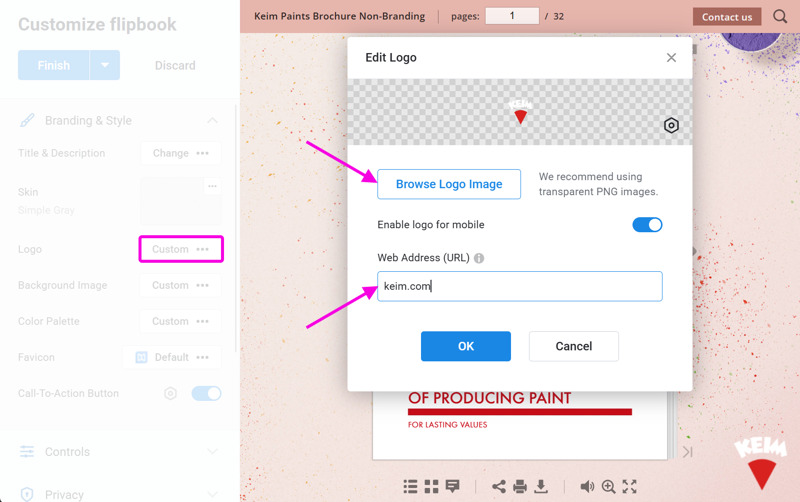Click Custom for Background Image setting

point(170,285)
